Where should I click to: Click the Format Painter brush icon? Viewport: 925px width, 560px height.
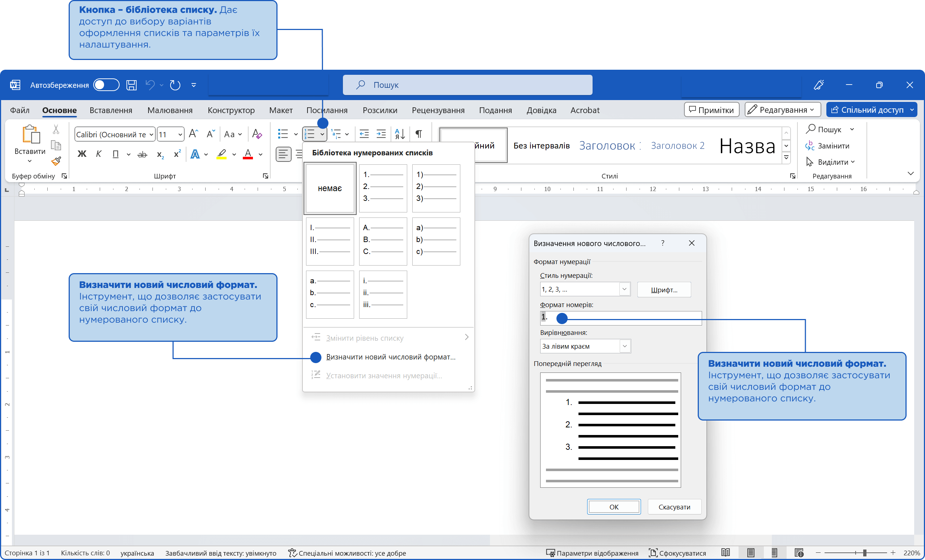pyautogui.click(x=56, y=161)
